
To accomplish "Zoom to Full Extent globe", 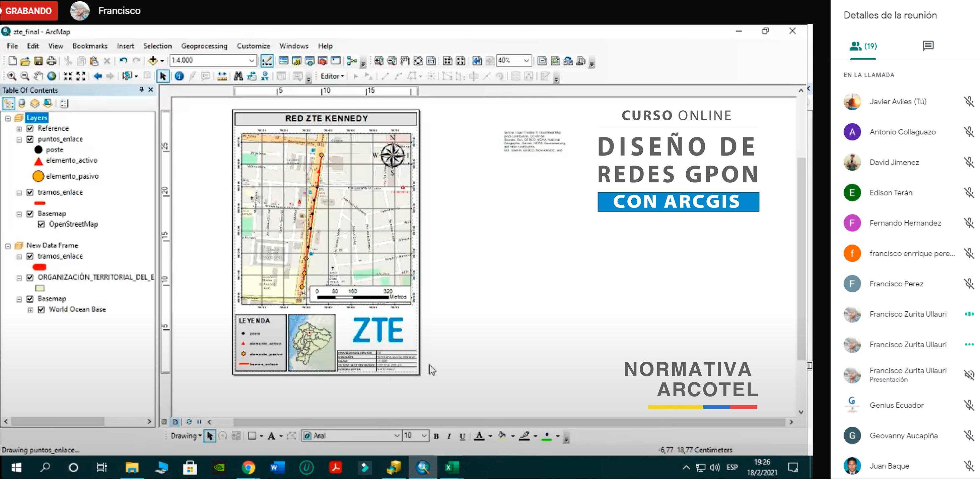I will pos(52,76).
